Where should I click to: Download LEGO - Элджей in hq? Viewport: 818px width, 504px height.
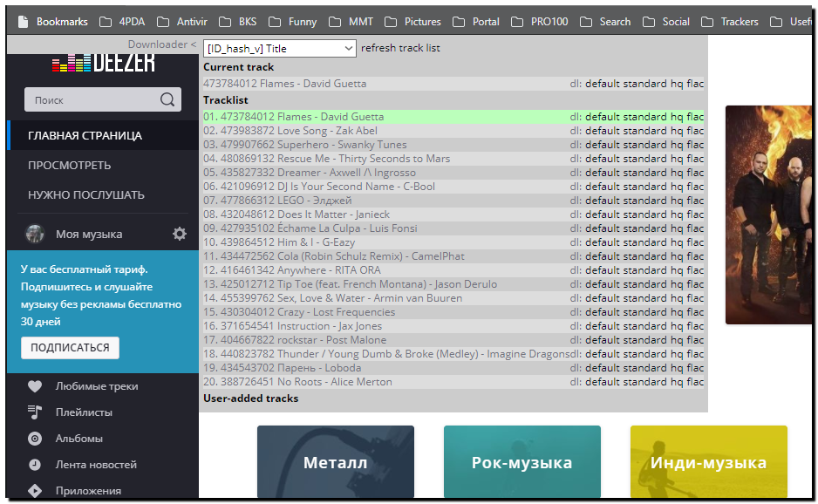click(677, 201)
